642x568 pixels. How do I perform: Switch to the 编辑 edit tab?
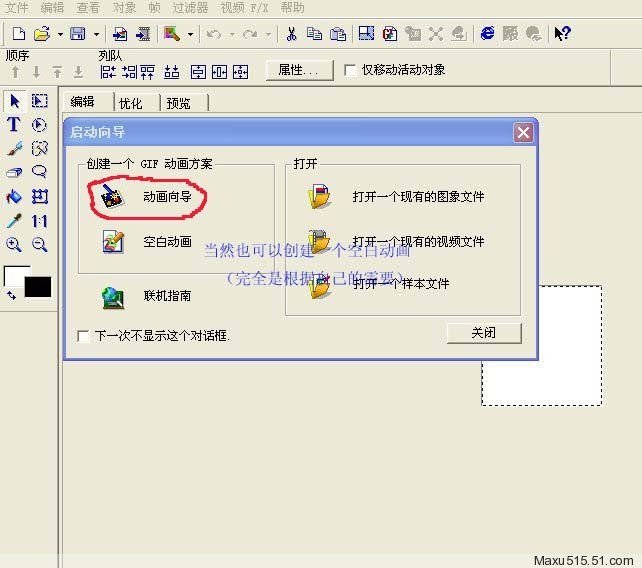click(82, 102)
